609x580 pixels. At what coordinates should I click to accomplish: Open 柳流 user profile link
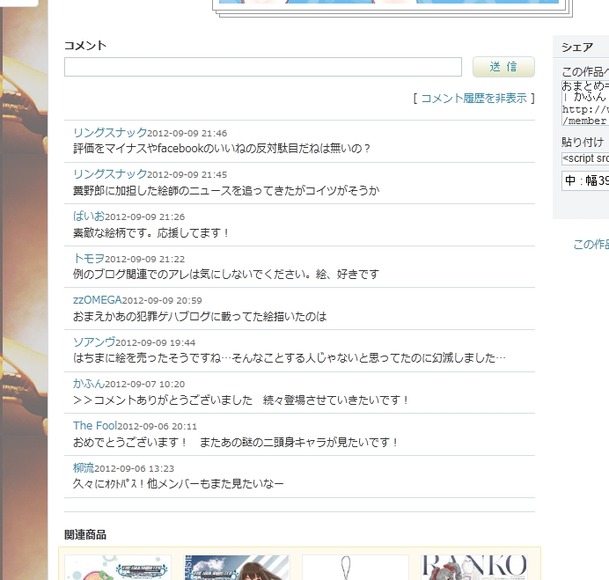click(84, 468)
